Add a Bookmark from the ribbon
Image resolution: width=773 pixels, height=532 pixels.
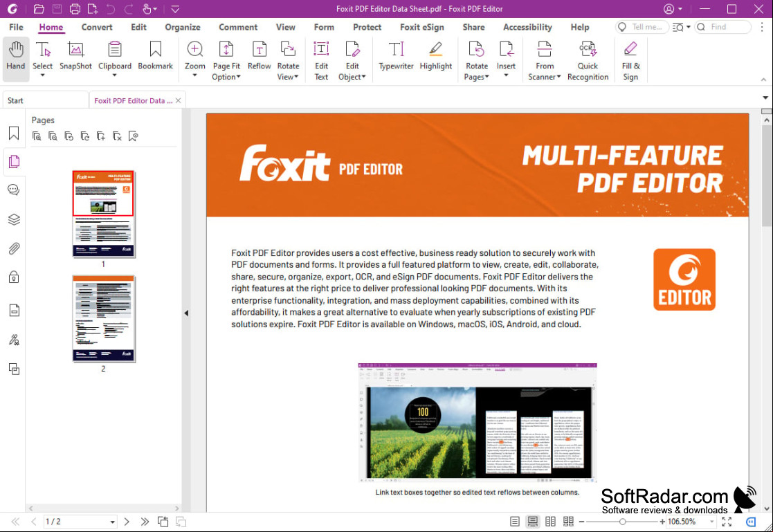tap(155, 56)
